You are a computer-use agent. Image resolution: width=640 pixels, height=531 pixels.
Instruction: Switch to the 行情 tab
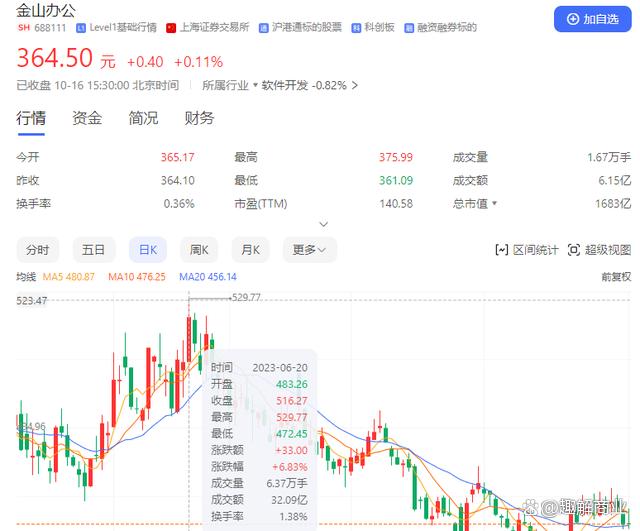(x=31, y=118)
